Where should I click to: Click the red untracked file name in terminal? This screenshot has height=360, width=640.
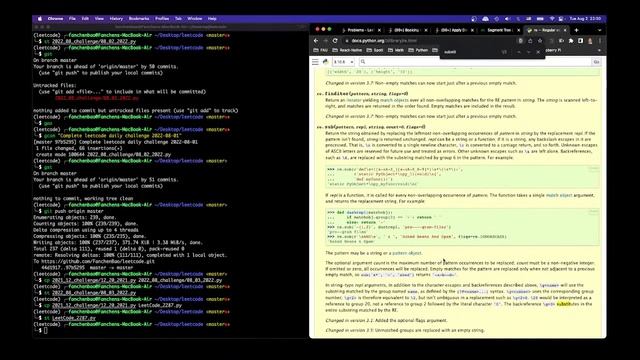pyautogui.click(x=97, y=98)
